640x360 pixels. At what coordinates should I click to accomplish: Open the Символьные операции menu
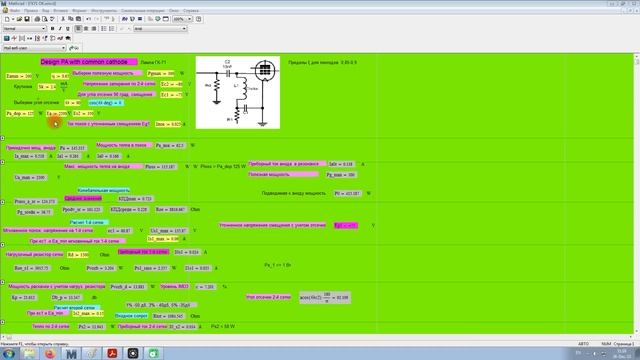tap(143, 11)
